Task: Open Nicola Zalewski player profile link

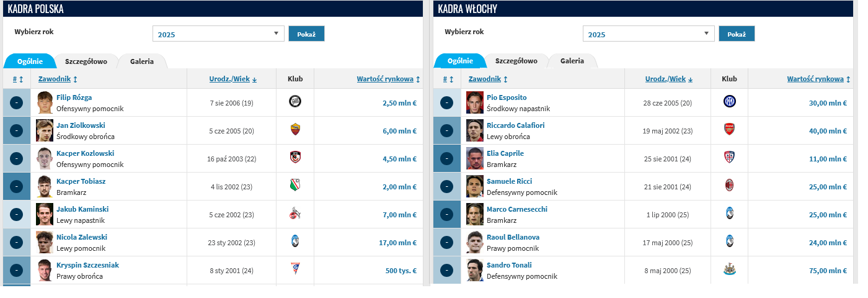Action: tap(82, 237)
